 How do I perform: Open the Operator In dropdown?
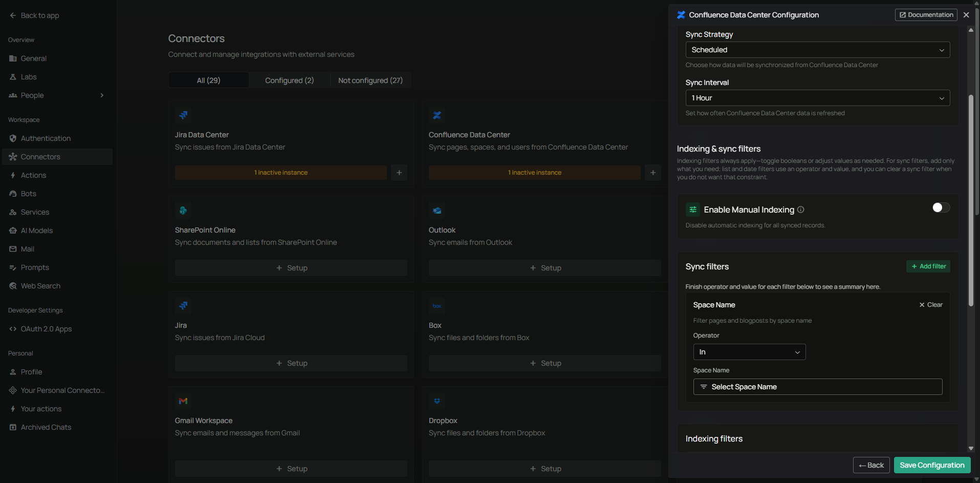click(749, 352)
